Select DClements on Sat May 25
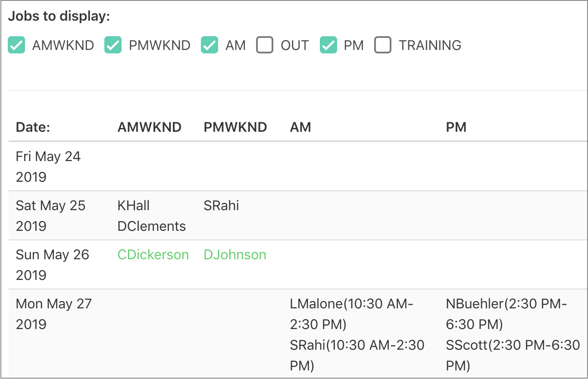The image size is (588, 379). click(x=152, y=226)
